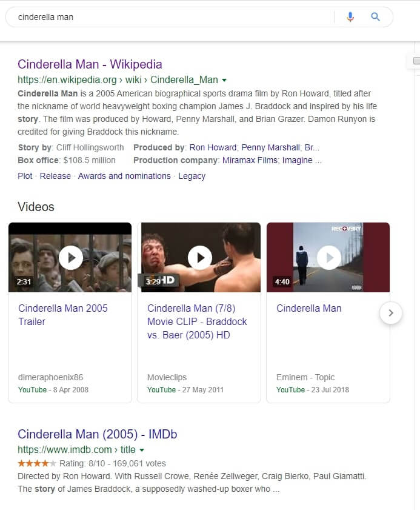The height and width of the screenshot is (510, 420).
Task: Open Awards and nominations link
Action: click(124, 176)
